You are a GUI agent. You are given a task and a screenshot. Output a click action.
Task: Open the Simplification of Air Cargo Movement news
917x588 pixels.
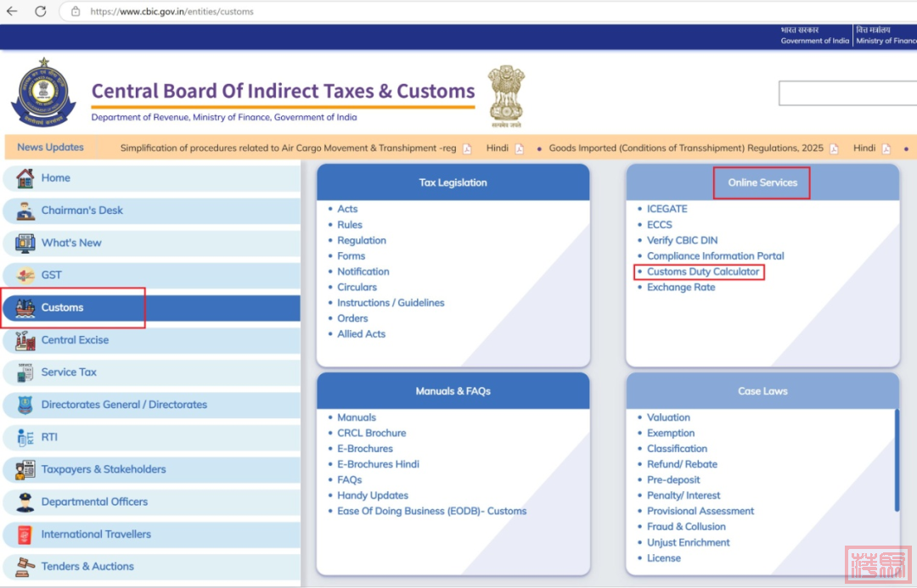click(289, 148)
